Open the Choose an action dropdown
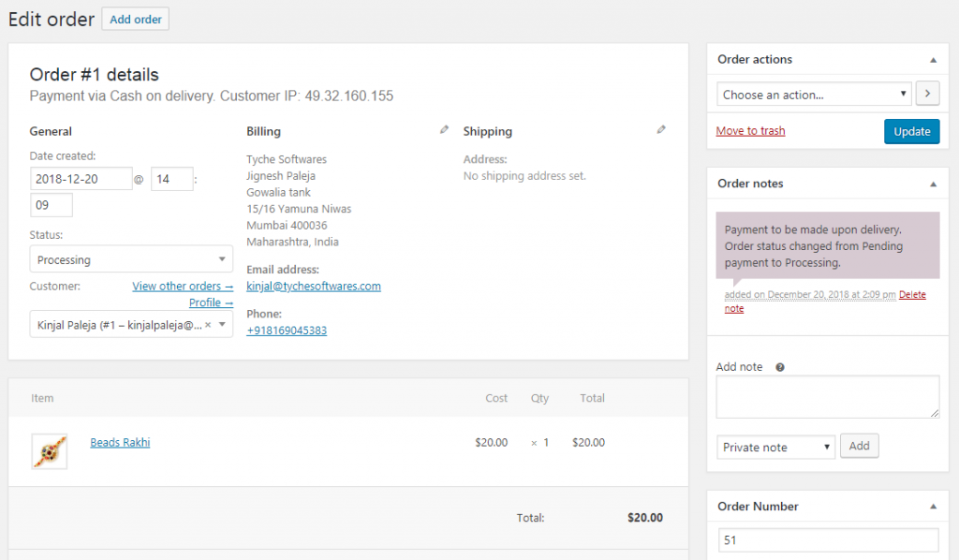Screen dimensions: 959x560 pos(813,95)
